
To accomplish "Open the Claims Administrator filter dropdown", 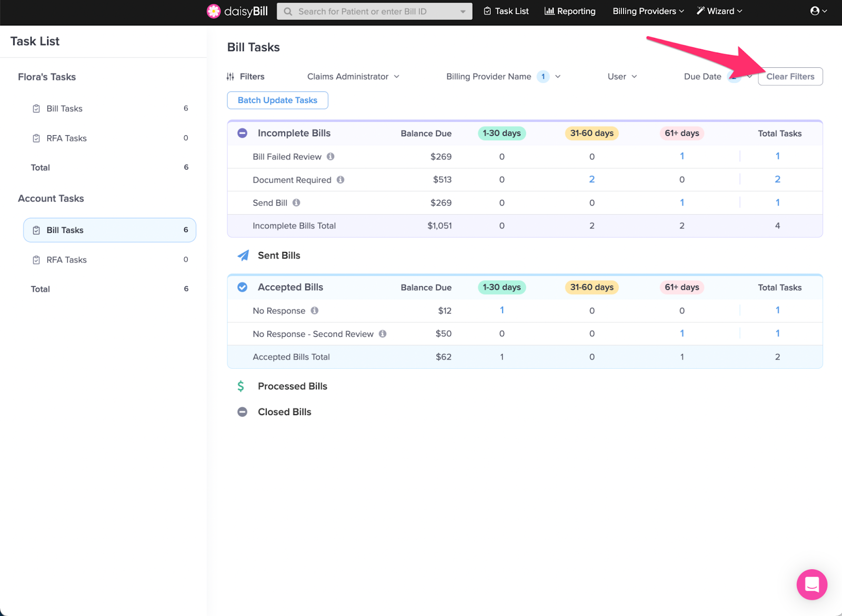I will click(x=353, y=77).
